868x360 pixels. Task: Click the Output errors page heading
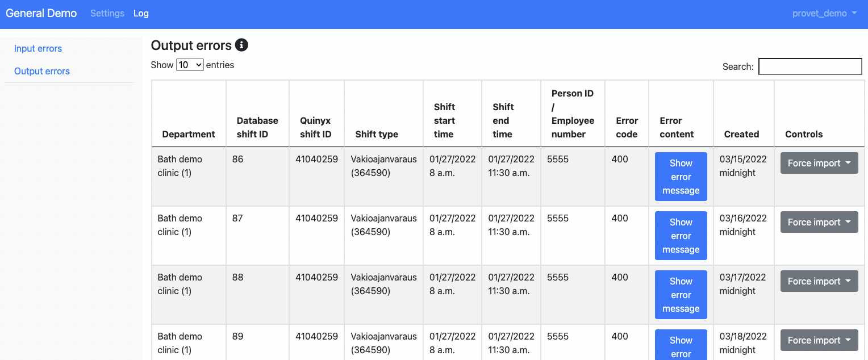pyautogui.click(x=191, y=45)
